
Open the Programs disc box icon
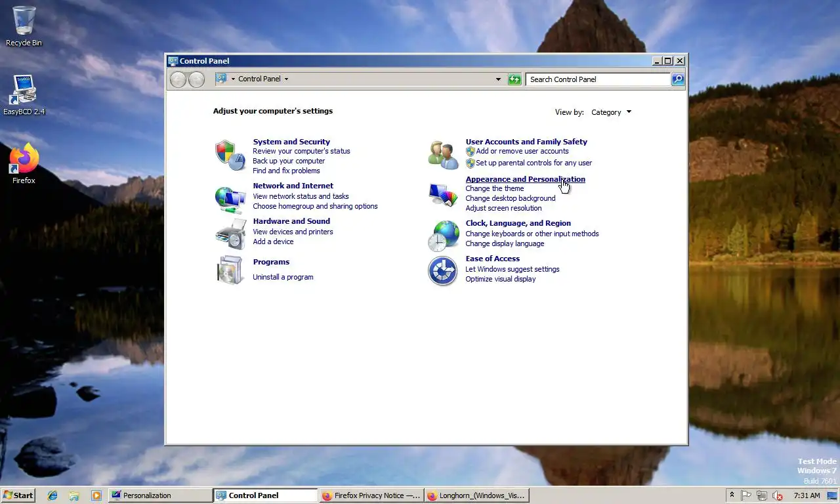coord(230,270)
